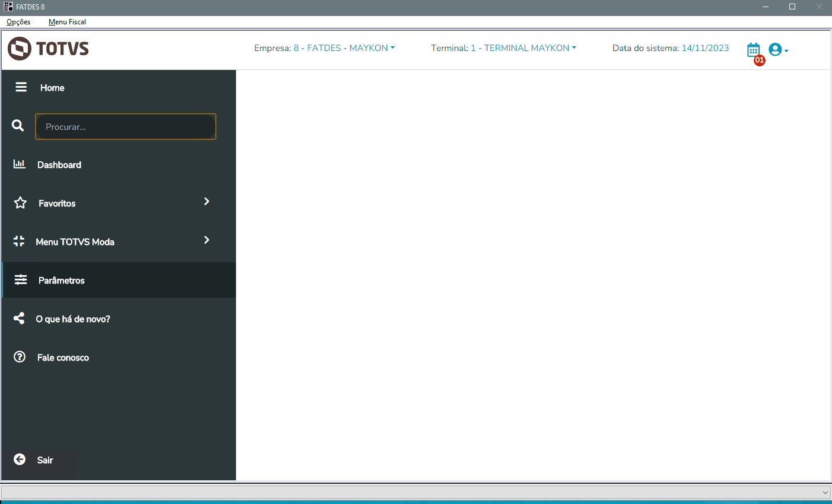Open the calendar notifications icon
Viewport: 832px width, 504px height.
[753, 49]
